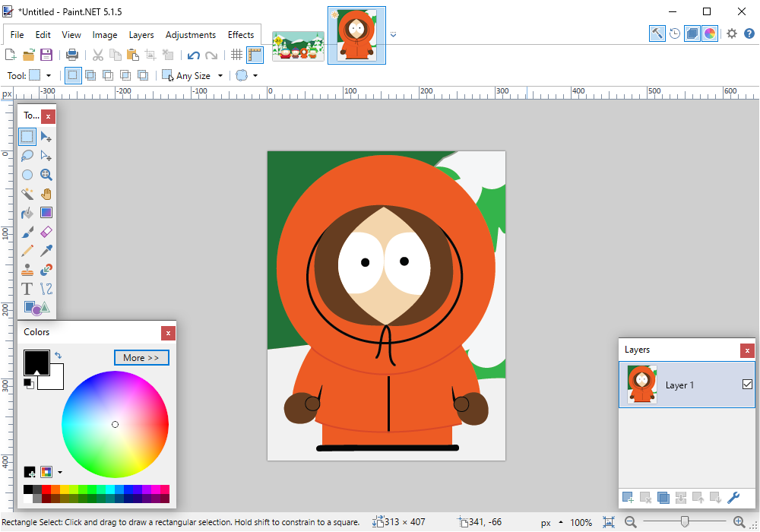The height and width of the screenshot is (532, 760).
Task: Open the Image menu
Action: click(105, 35)
